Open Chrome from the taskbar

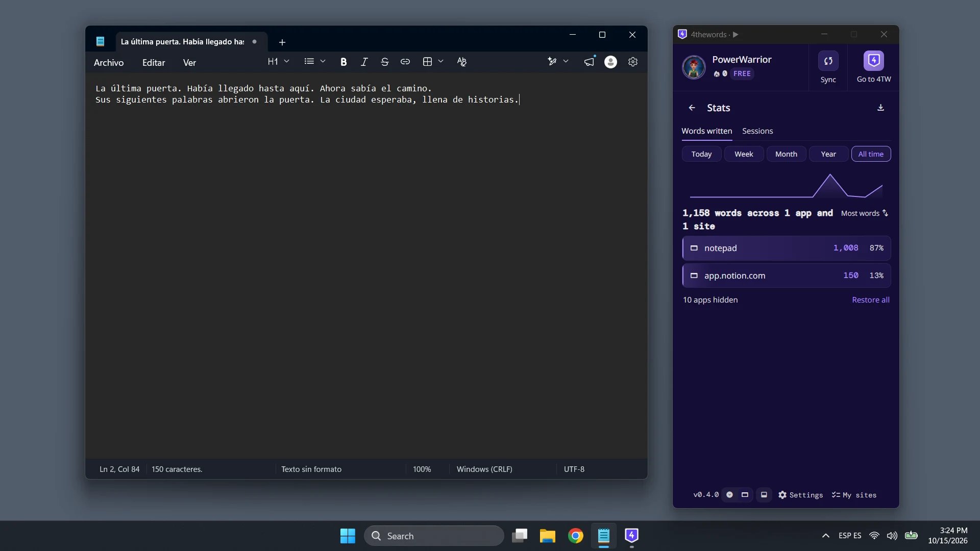pos(575,536)
